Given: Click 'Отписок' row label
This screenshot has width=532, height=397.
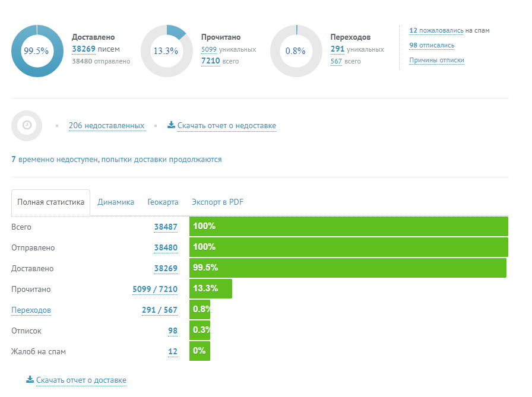Looking at the screenshot, I should coord(27,331).
